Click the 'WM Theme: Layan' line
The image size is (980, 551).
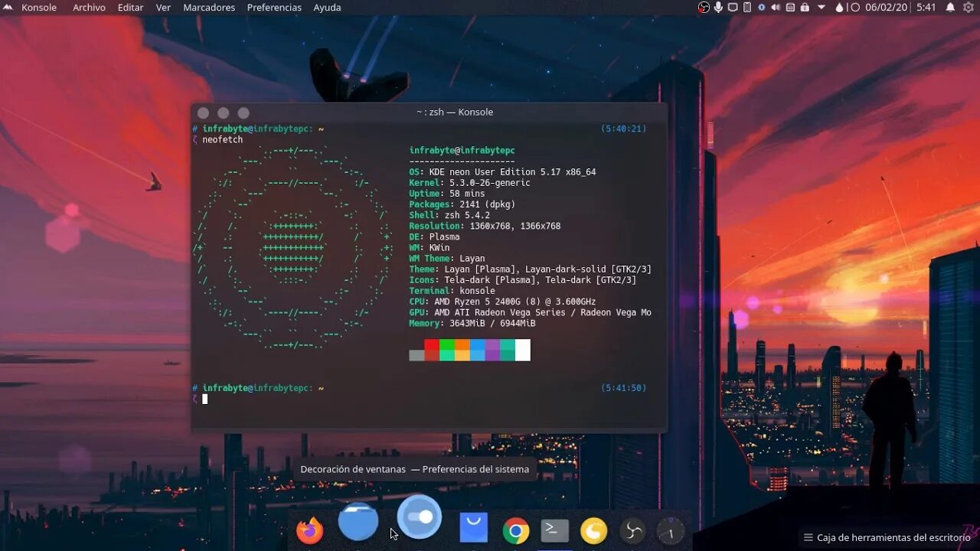pos(447,259)
